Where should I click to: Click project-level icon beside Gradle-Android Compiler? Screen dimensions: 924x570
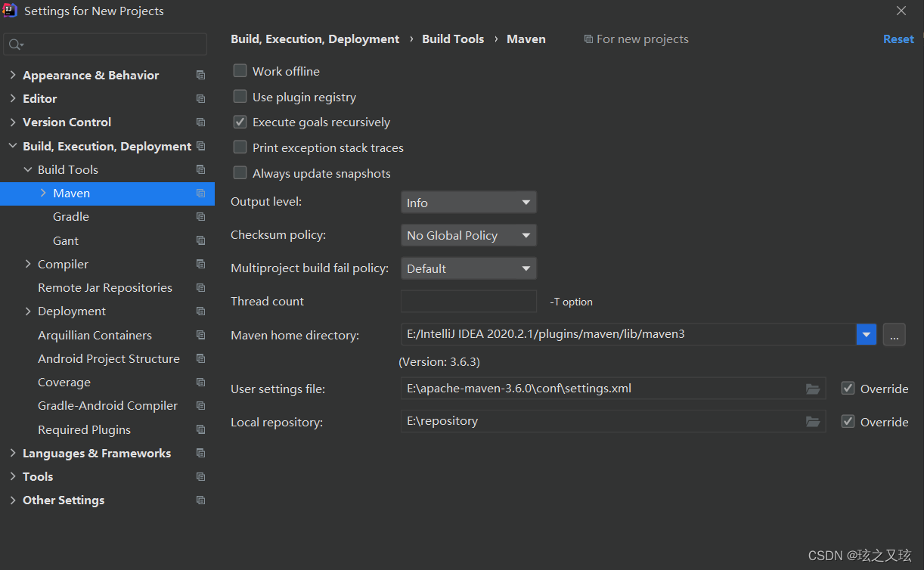200,405
